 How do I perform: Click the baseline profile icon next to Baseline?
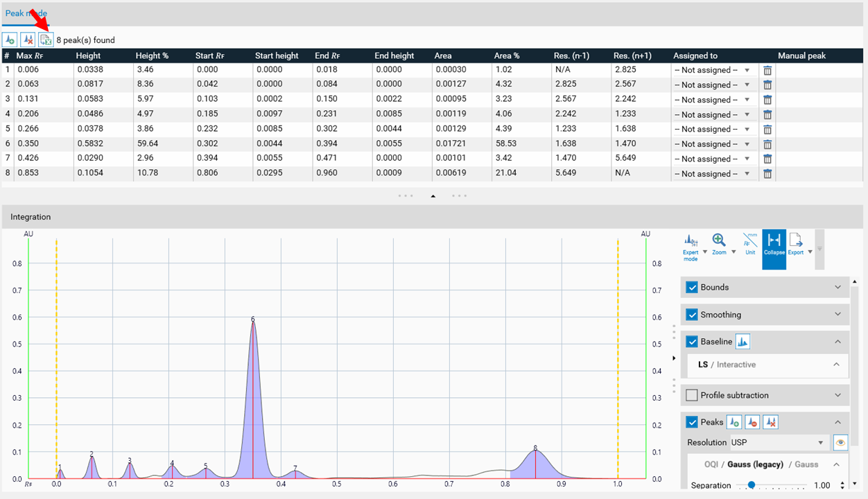743,342
